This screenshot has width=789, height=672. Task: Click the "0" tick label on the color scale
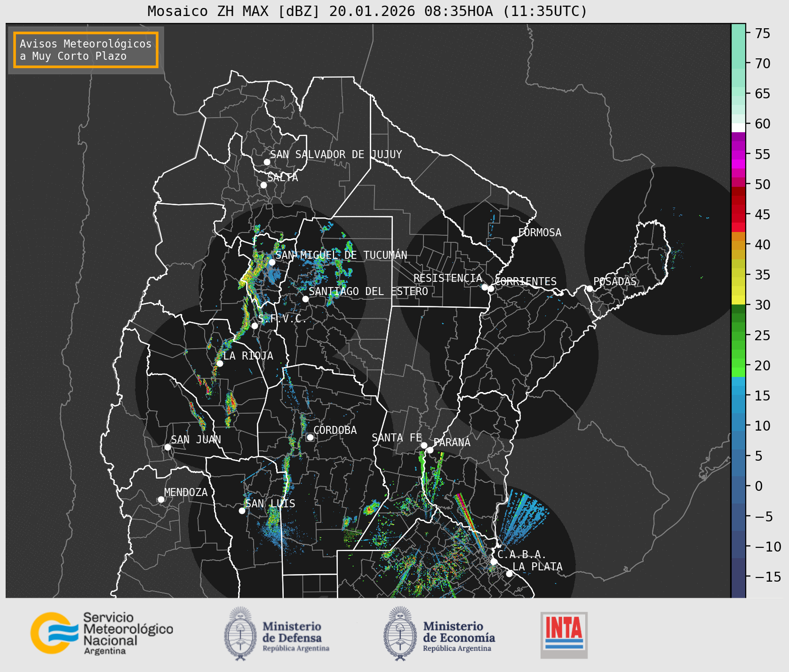tap(758, 486)
